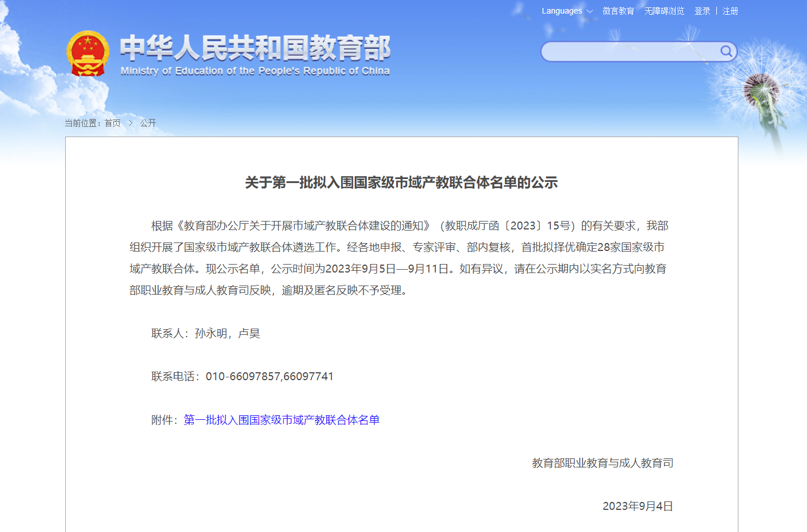Enable 无障碍浏览 accessibility mode
The image size is (807, 532).
point(664,11)
